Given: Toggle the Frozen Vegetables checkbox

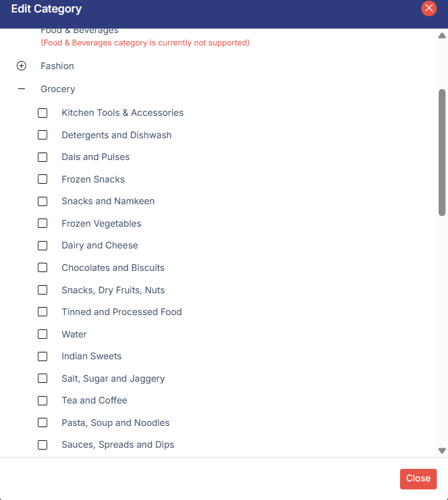Looking at the screenshot, I should coord(42,224).
